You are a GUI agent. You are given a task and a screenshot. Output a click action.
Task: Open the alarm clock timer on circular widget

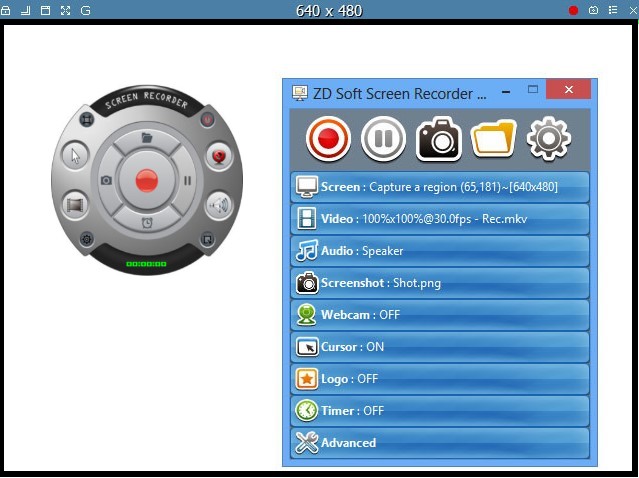pyautogui.click(x=147, y=222)
